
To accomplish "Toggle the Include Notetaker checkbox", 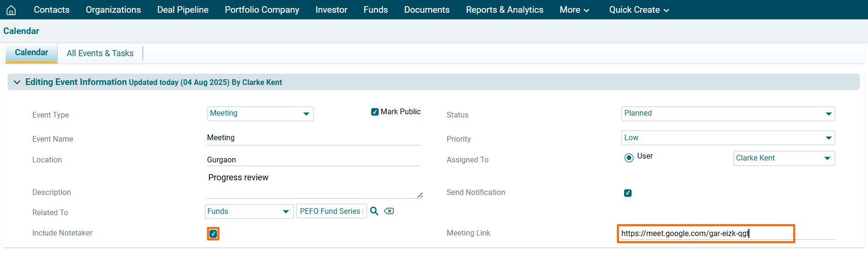I will [213, 234].
